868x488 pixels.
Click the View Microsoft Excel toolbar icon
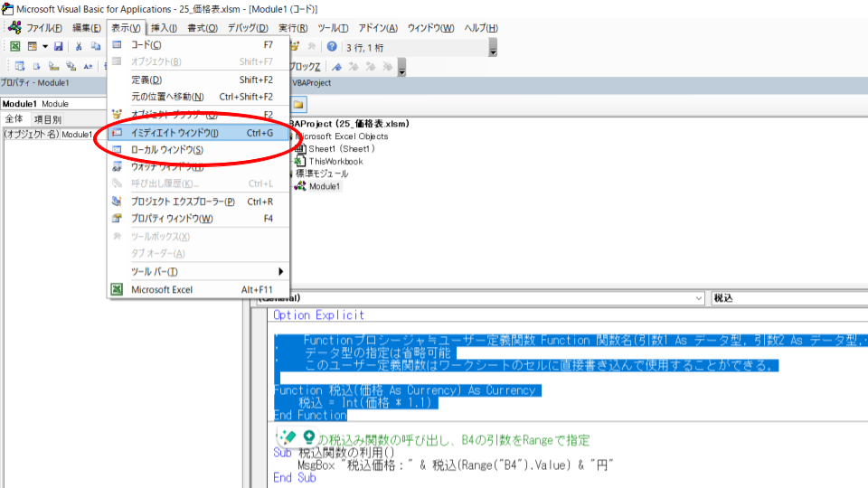(15, 46)
